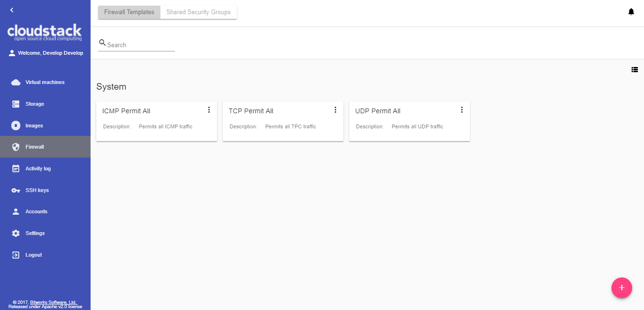The height and width of the screenshot is (310, 644).
Task: Click the Logout button
Action: click(33, 255)
